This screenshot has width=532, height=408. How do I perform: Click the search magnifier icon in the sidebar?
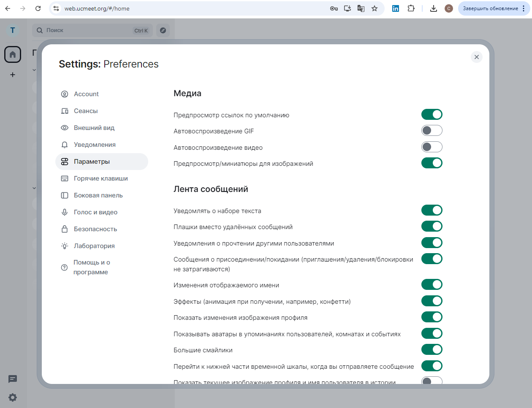[x=40, y=30]
